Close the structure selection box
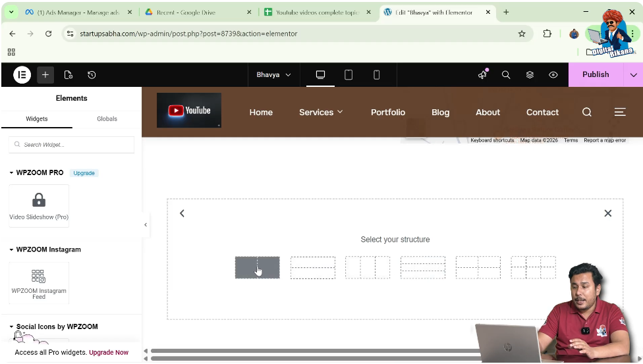This screenshot has height=364, width=643. tap(607, 213)
